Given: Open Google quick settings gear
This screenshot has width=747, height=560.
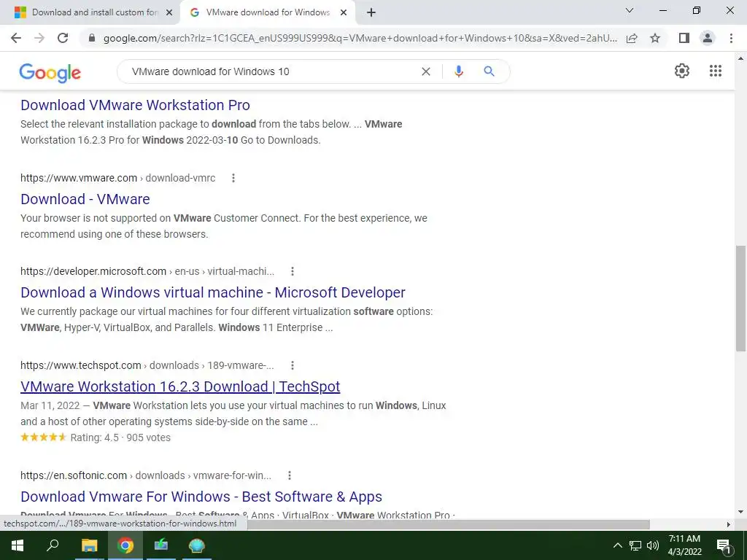Looking at the screenshot, I should click(682, 71).
